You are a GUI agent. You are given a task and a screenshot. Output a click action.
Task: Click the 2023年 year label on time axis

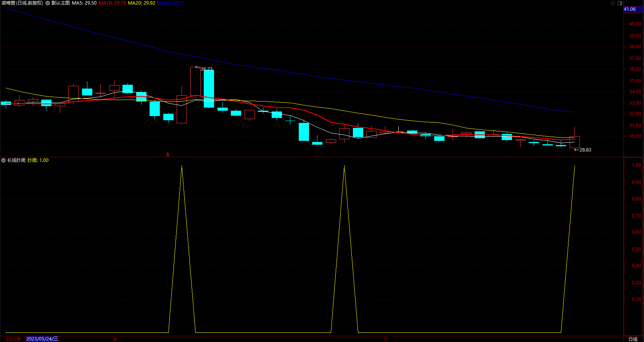tap(14, 339)
